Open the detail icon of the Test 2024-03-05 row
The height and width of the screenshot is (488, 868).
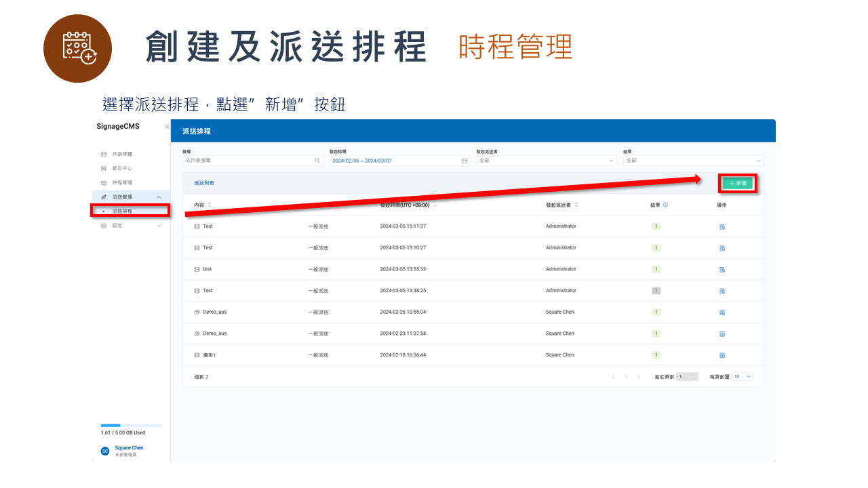coord(722,226)
